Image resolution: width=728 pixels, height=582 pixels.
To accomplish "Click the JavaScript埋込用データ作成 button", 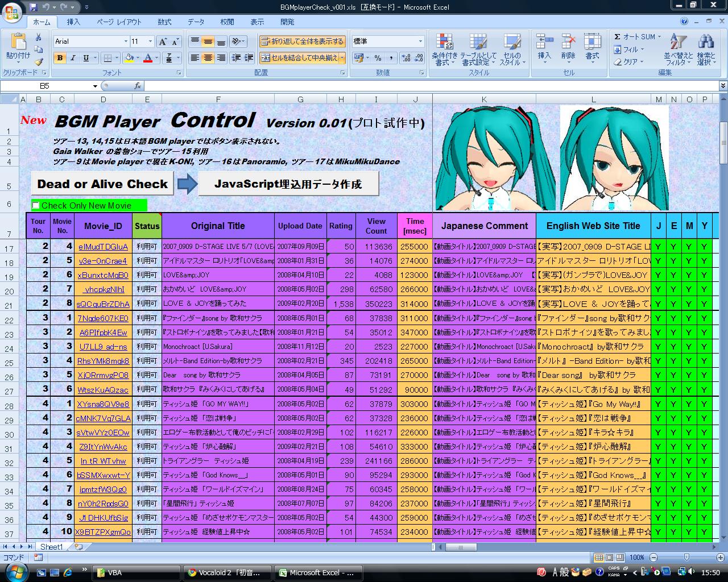I will click(x=288, y=184).
